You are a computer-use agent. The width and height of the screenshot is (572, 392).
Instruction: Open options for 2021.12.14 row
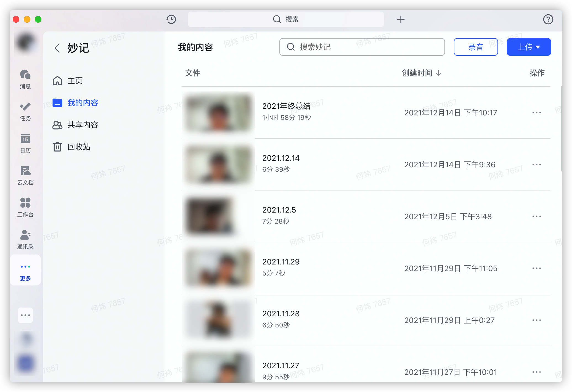[x=536, y=165]
